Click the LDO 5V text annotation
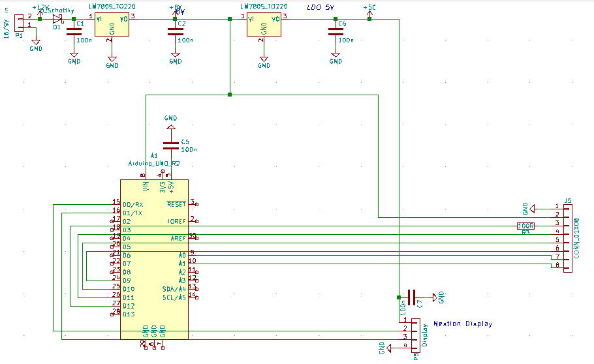594x364 pixels. 320,7
